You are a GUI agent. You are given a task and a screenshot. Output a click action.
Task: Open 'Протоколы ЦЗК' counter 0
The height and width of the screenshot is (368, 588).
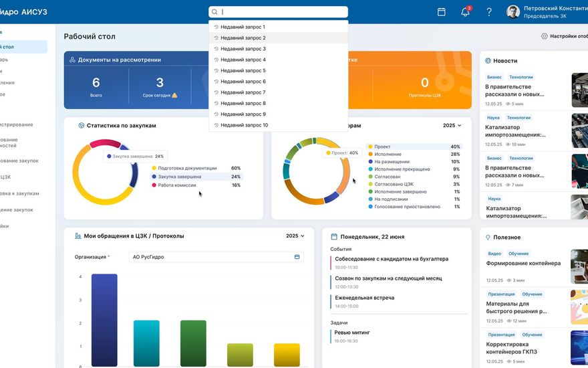point(424,87)
